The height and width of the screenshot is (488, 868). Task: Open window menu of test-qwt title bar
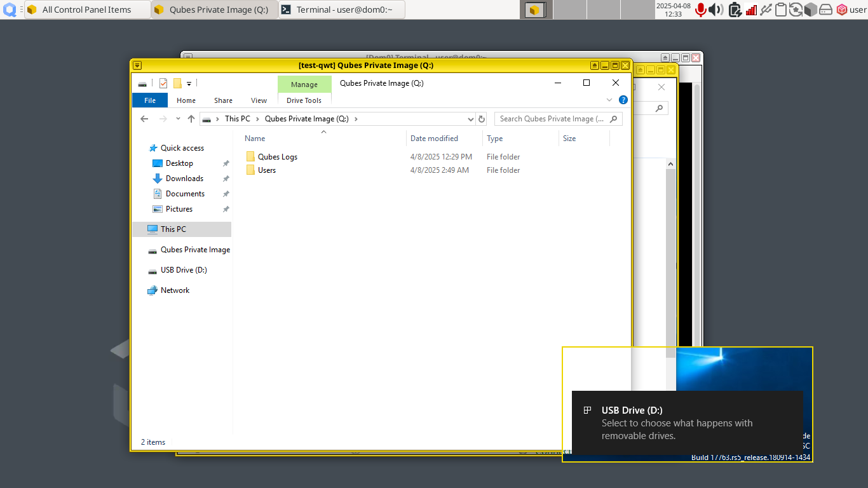point(137,65)
